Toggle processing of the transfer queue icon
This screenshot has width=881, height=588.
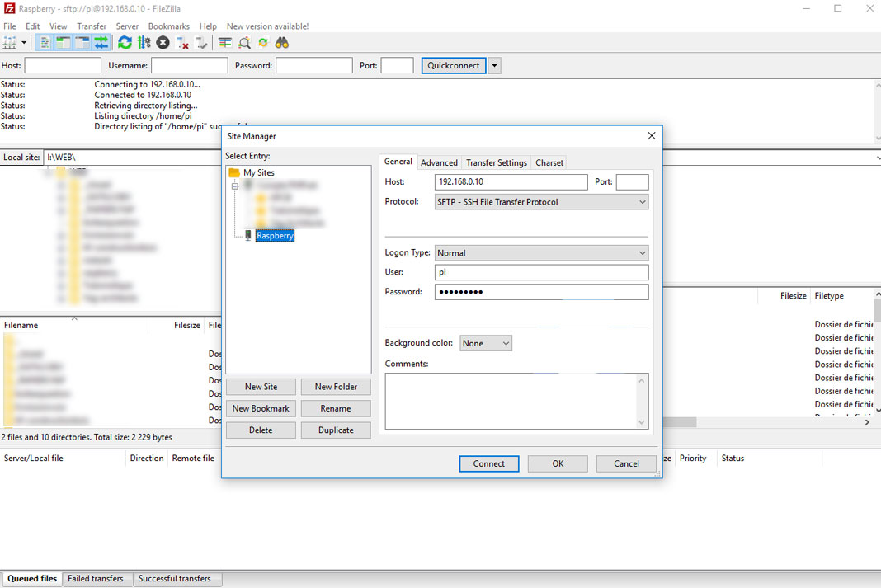[x=144, y=43]
